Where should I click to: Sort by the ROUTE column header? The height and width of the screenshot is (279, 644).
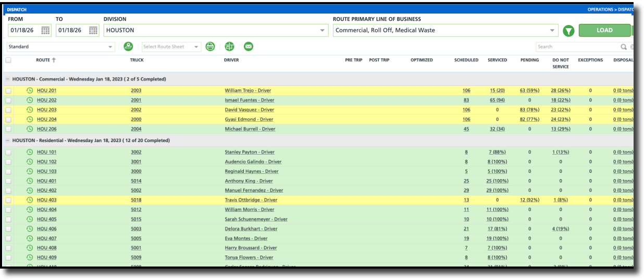tap(43, 60)
